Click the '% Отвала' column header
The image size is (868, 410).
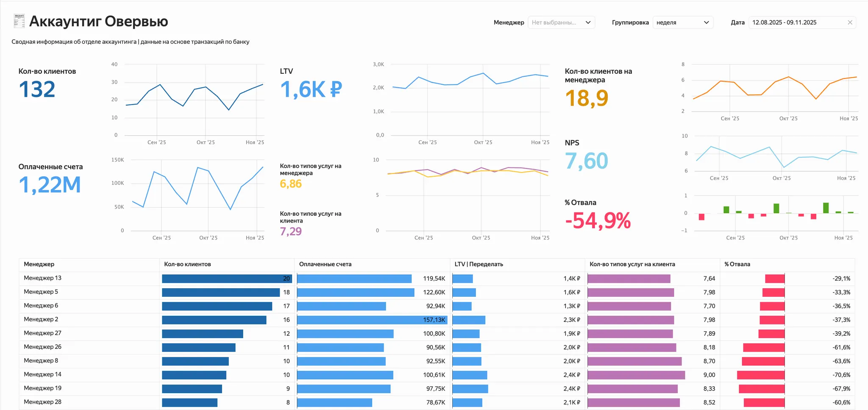pyautogui.click(x=737, y=264)
